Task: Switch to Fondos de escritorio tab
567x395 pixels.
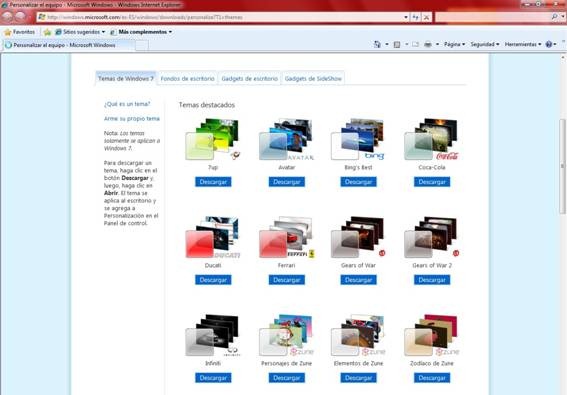Action: (187, 78)
